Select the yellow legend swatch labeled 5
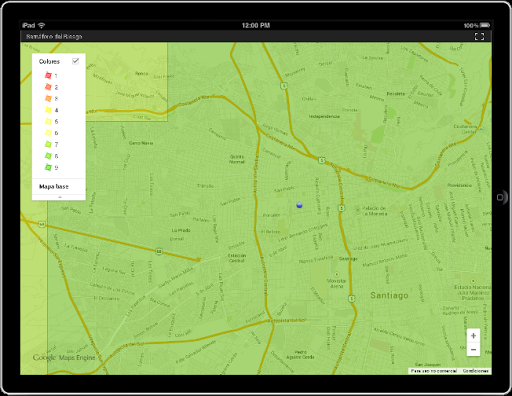The width and height of the screenshot is (512, 396). (48, 121)
